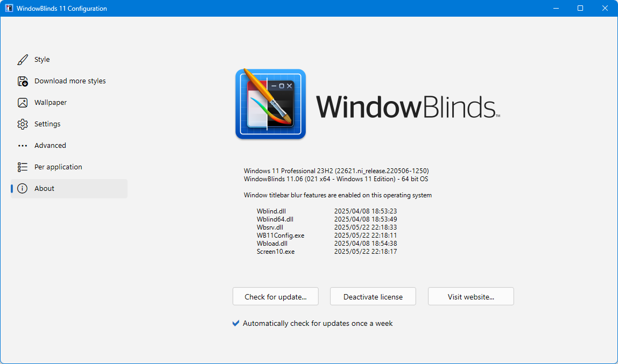Click Check for update button
The image size is (618, 364).
pyautogui.click(x=276, y=296)
